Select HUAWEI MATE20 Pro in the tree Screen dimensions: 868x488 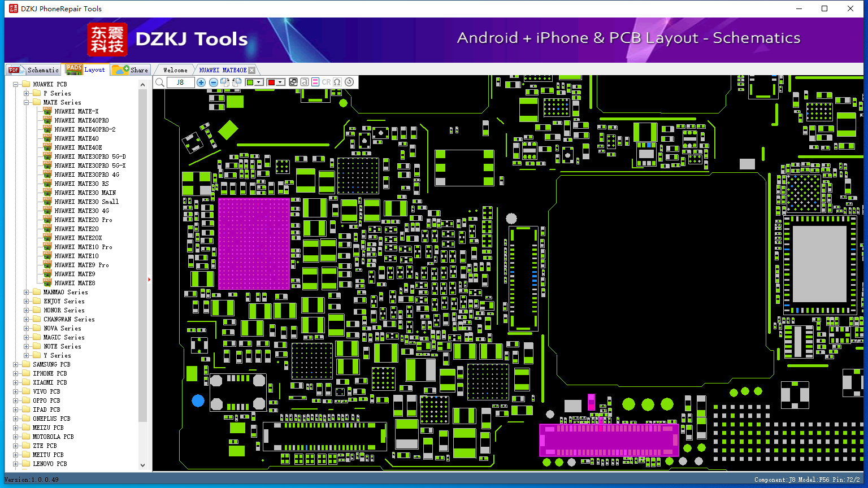pyautogui.click(x=83, y=220)
